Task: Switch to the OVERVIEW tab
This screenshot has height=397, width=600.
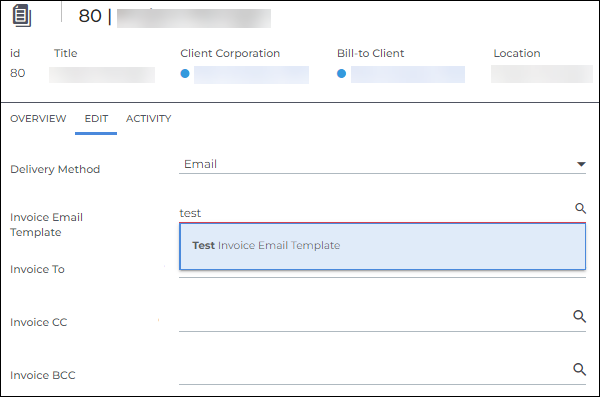Action: tap(38, 119)
